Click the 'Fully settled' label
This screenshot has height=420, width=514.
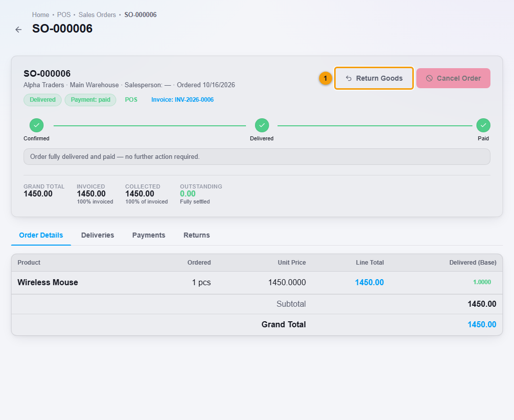point(195,201)
